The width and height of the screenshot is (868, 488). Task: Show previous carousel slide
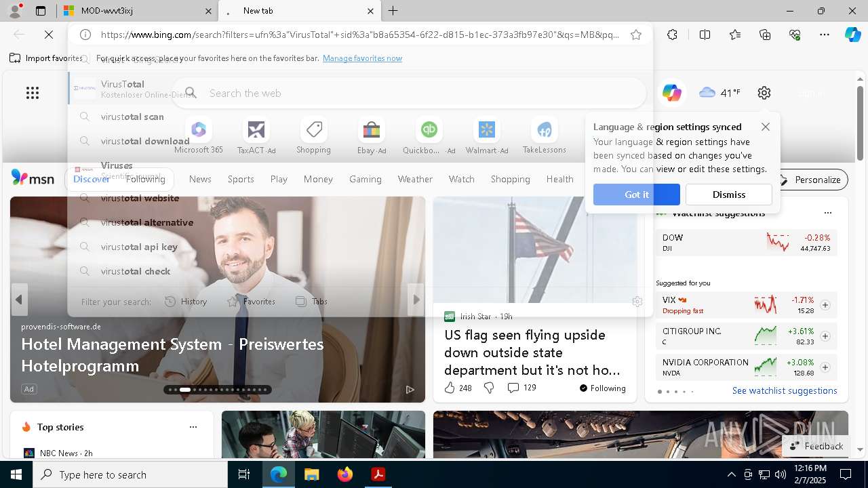(19, 300)
